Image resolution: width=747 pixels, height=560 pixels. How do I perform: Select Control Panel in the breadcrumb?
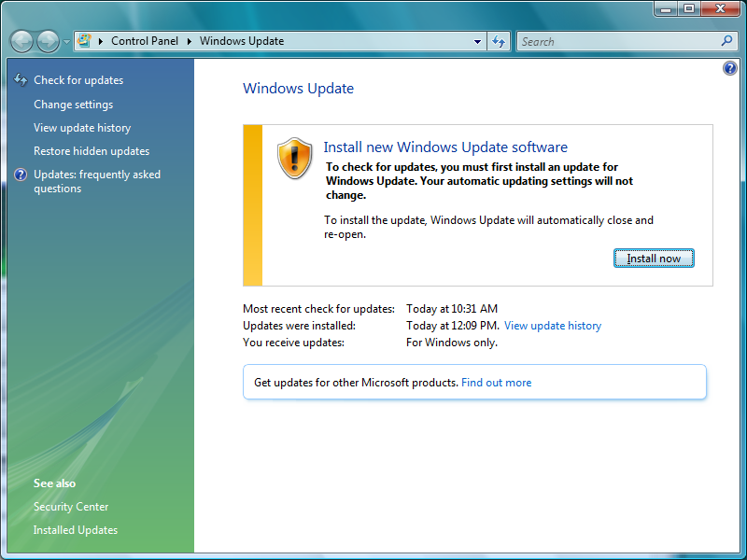[x=145, y=41]
